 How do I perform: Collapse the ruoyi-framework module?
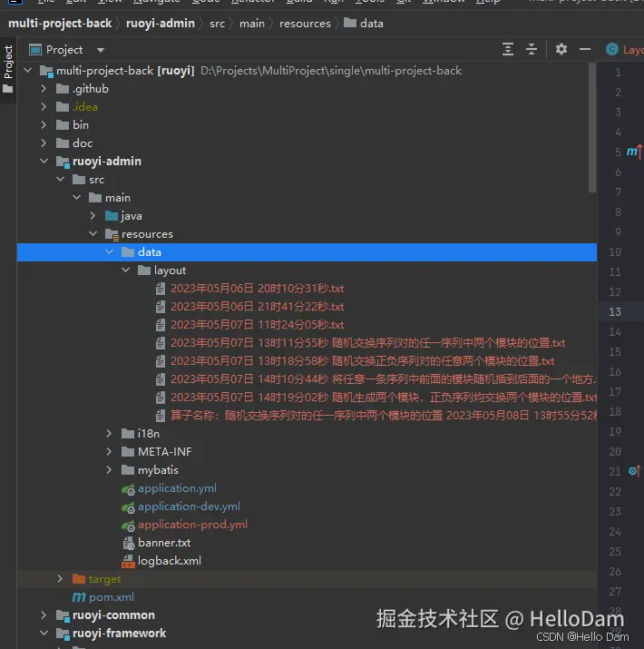point(44,634)
